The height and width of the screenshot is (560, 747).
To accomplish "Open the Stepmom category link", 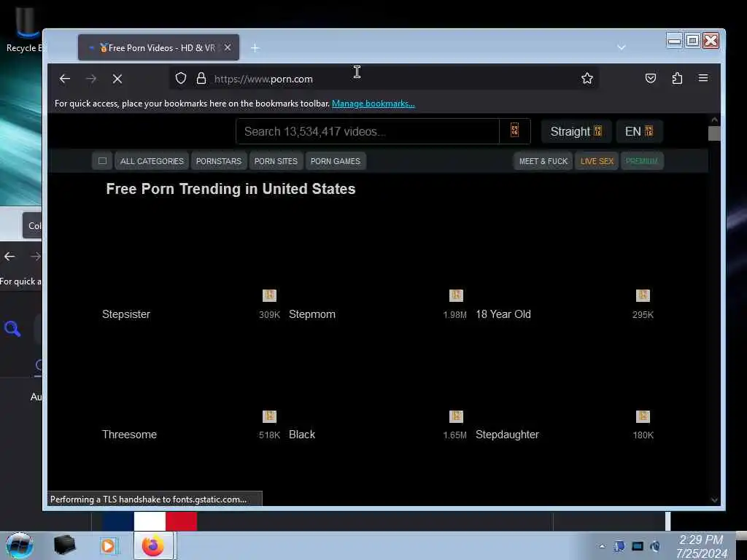I will point(312,314).
